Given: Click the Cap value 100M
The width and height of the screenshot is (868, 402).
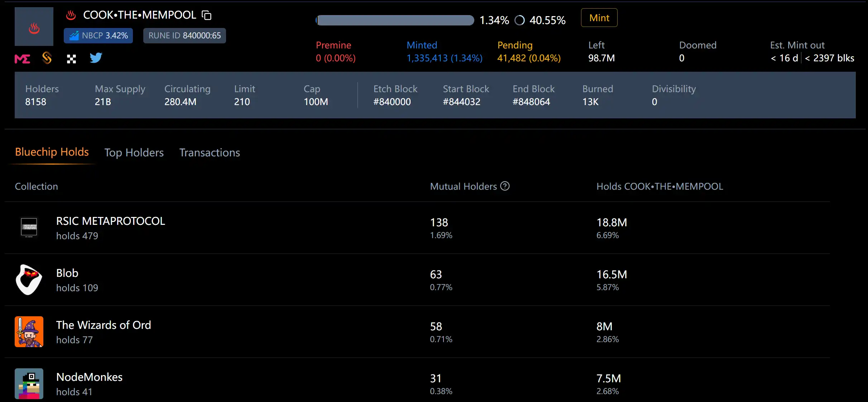Looking at the screenshot, I should [316, 102].
